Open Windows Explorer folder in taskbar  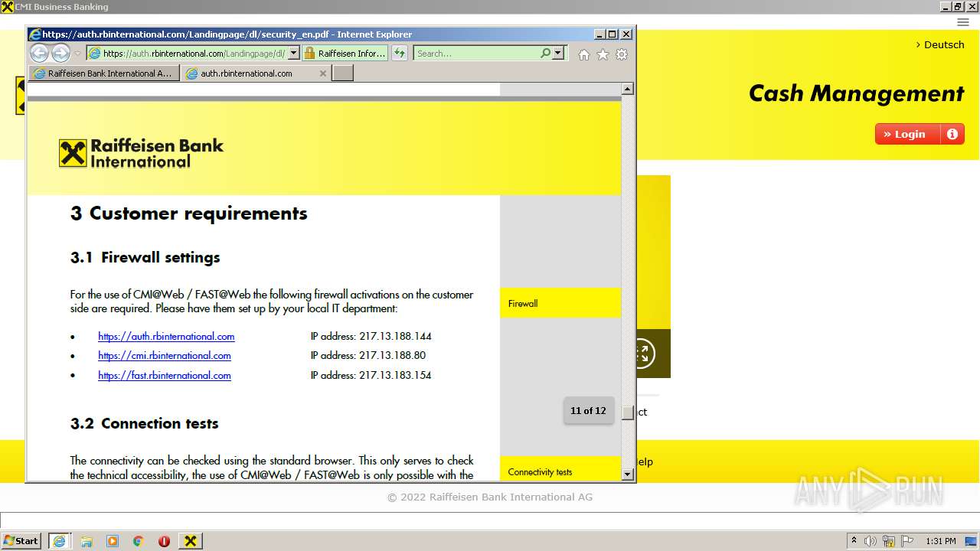pyautogui.click(x=87, y=541)
